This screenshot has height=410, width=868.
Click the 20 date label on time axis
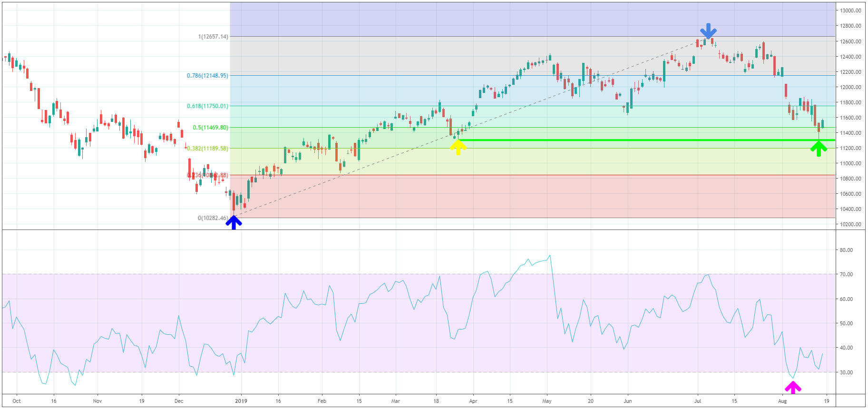tap(591, 401)
